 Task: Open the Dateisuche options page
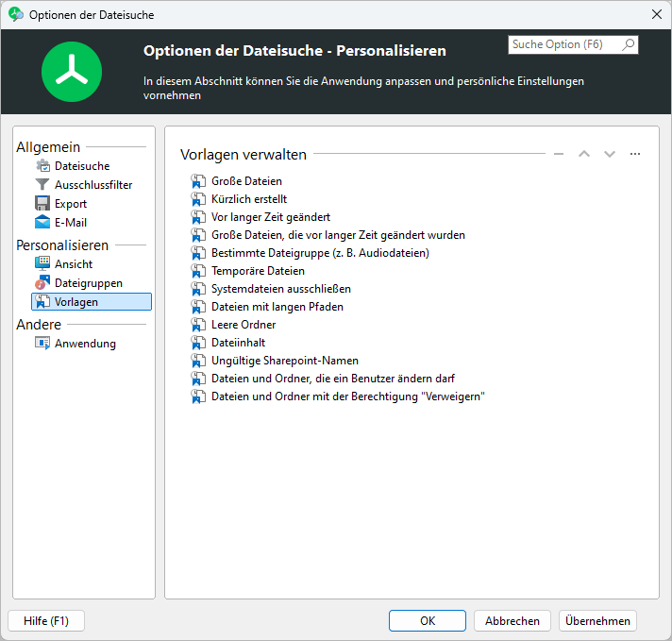[x=82, y=166]
